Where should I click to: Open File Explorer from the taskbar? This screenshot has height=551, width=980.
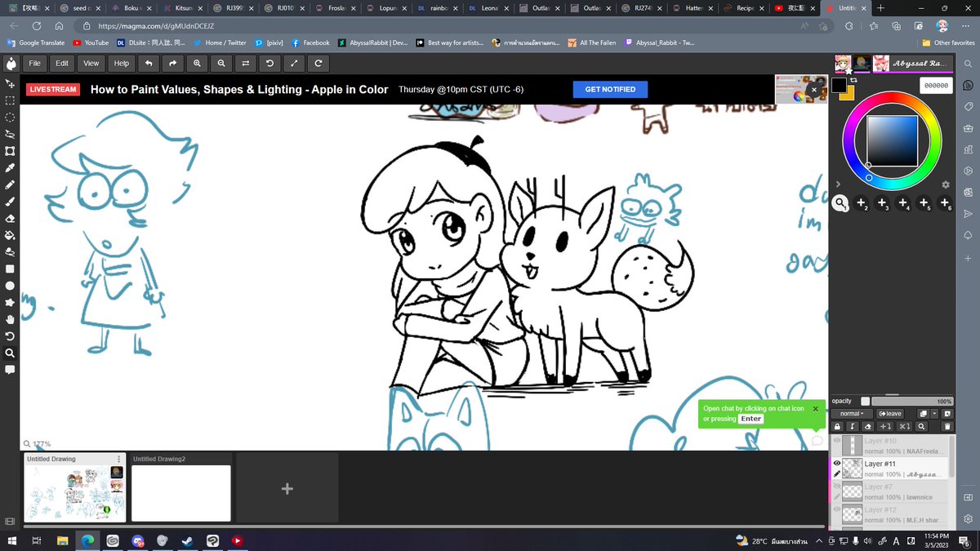coord(61,540)
